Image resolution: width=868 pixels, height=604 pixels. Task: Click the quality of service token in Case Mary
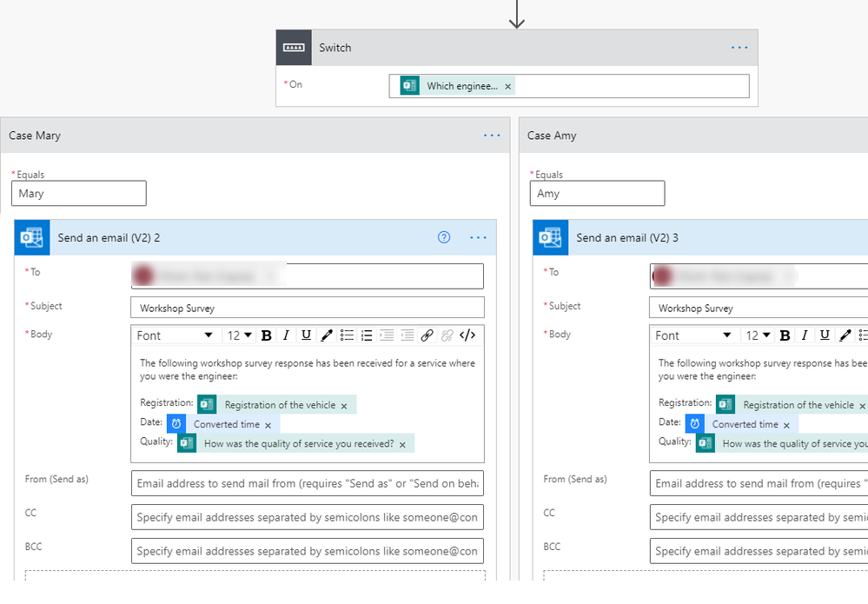pyautogui.click(x=295, y=443)
